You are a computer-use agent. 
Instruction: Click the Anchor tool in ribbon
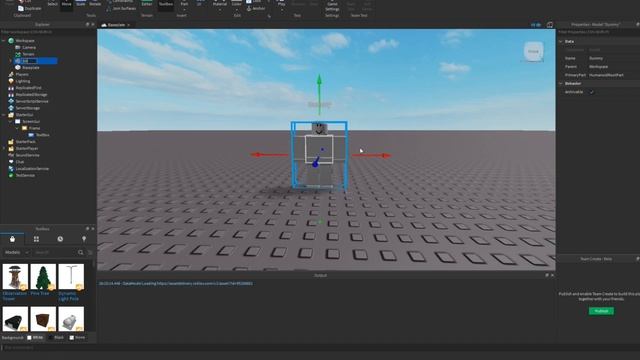click(x=256, y=8)
